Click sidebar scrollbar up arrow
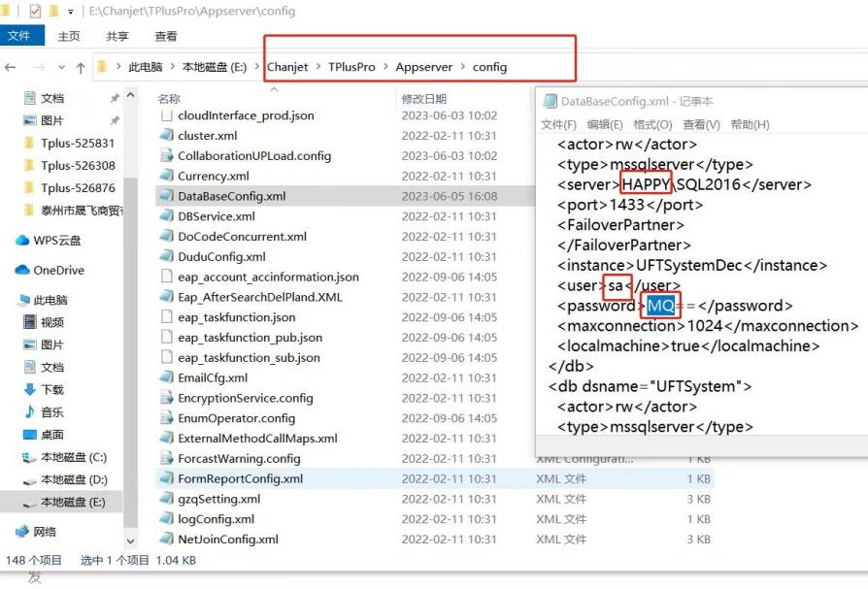The image size is (868, 589). tap(131, 95)
